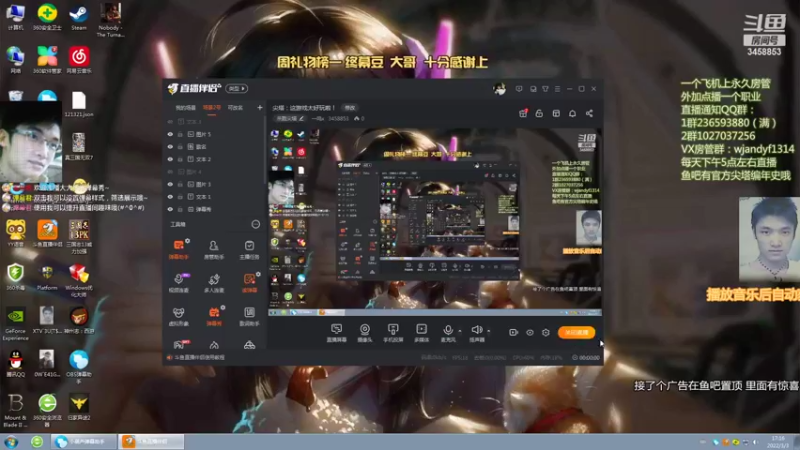Open settings gear beside the orange button
The image size is (800, 450).
[546, 333]
